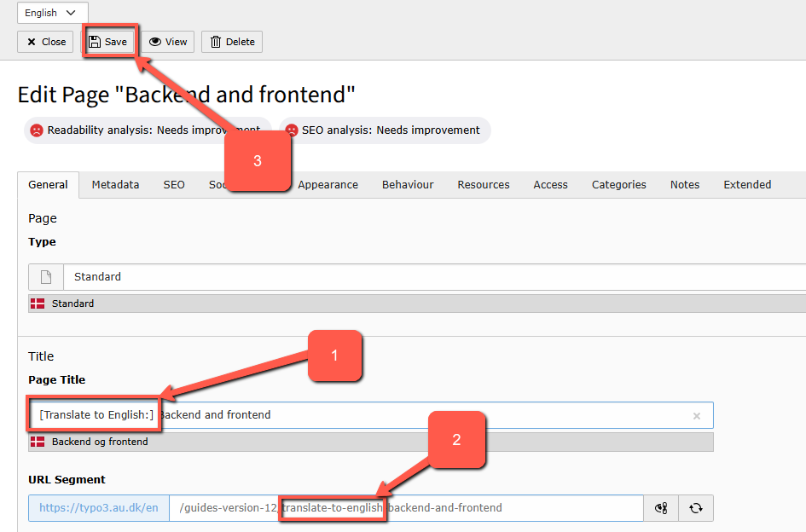Image resolution: width=806 pixels, height=532 pixels.
Task: Open the Behaviour tab
Action: [408, 185]
